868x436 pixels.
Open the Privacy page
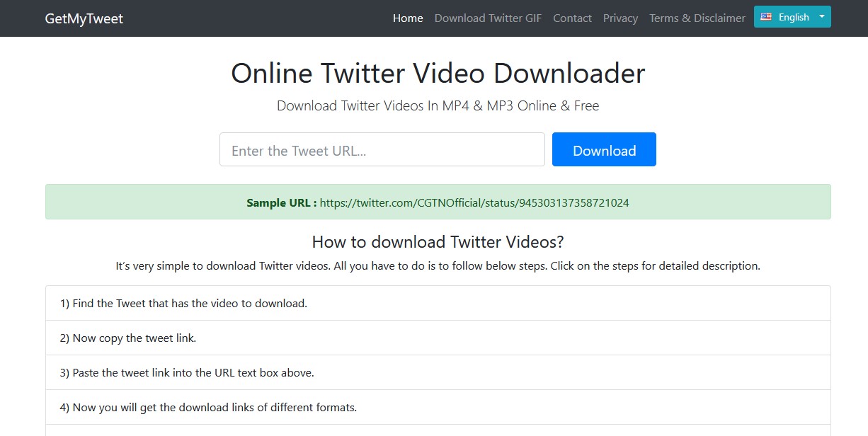pos(619,18)
